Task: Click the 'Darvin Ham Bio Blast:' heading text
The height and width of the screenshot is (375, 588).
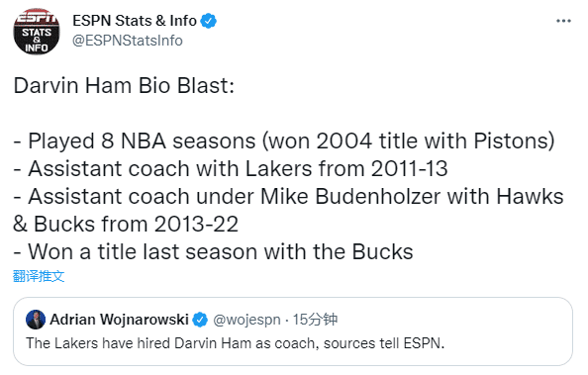Action: pos(124,86)
